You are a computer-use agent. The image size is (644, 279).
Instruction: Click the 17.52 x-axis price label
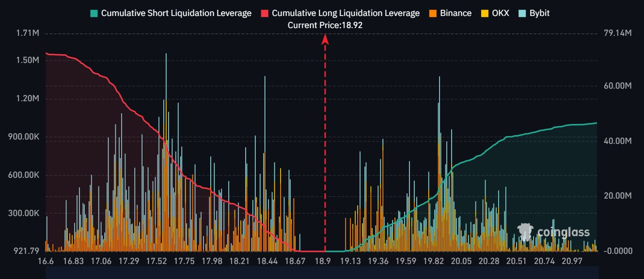point(157,262)
